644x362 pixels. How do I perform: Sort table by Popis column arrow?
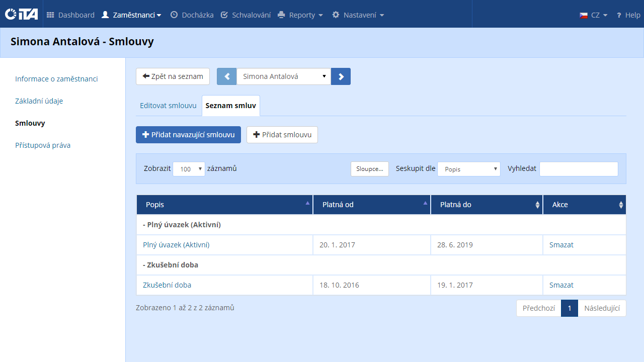coord(307,204)
